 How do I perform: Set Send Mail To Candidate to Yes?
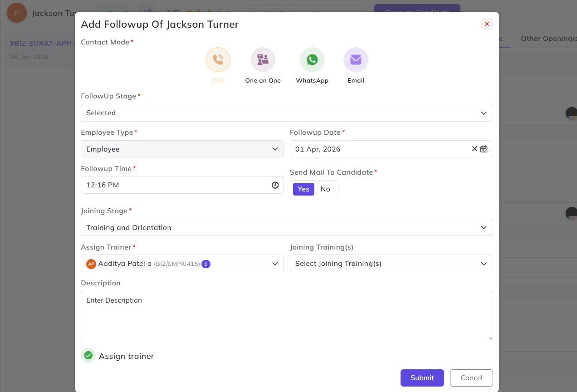point(303,189)
